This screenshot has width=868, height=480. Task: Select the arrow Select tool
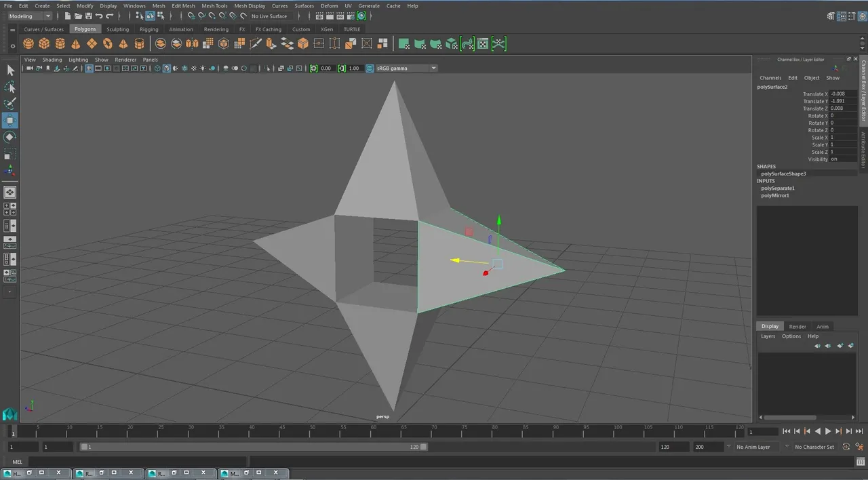pyautogui.click(x=10, y=71)
